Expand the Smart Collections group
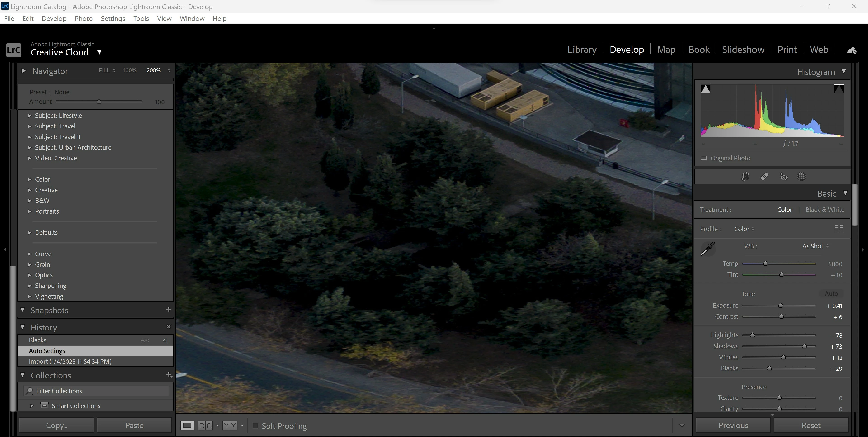The width and height of the screenshot is (868, 437). click(32, 406)
